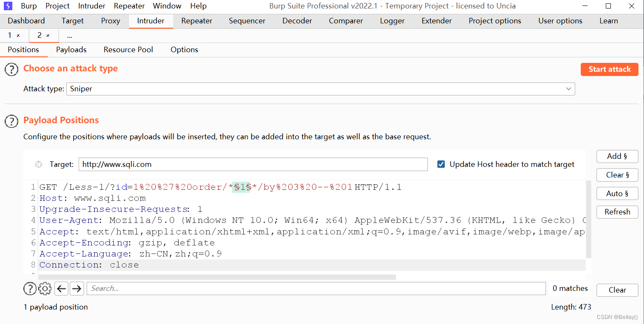
Task: Click the Auto § button
Action: (x=617, y=194)
